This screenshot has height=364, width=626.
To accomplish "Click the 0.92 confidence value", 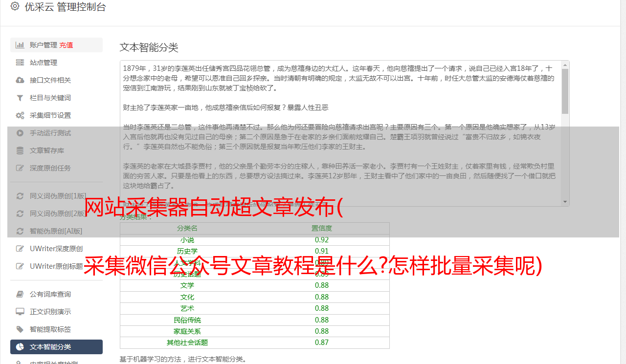I will (322, 240).
